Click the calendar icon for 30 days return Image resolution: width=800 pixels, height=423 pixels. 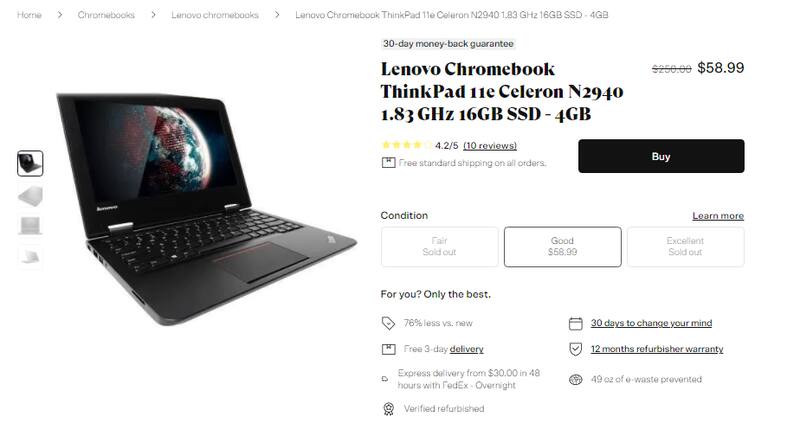coord(576,324)
